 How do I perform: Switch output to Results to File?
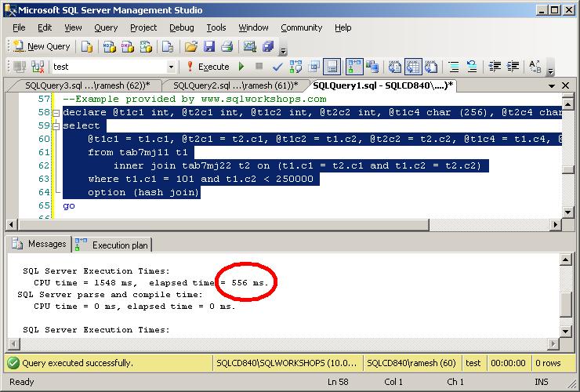[431, 67]
